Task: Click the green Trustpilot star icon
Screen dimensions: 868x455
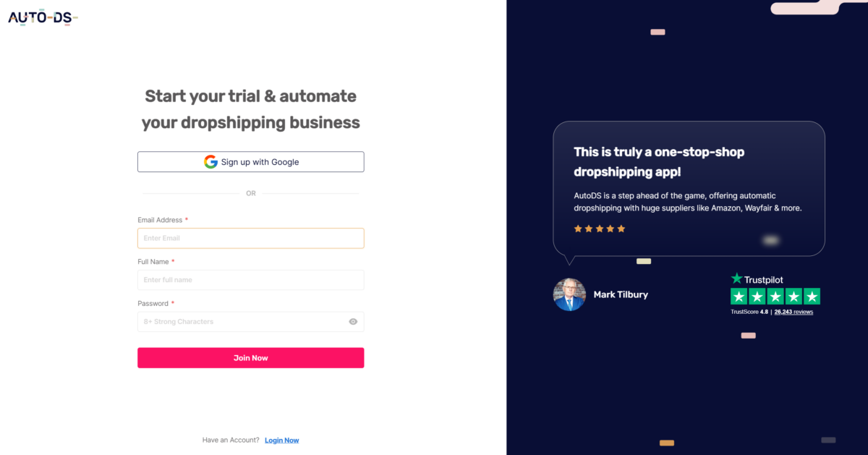Action: point(737,278)
